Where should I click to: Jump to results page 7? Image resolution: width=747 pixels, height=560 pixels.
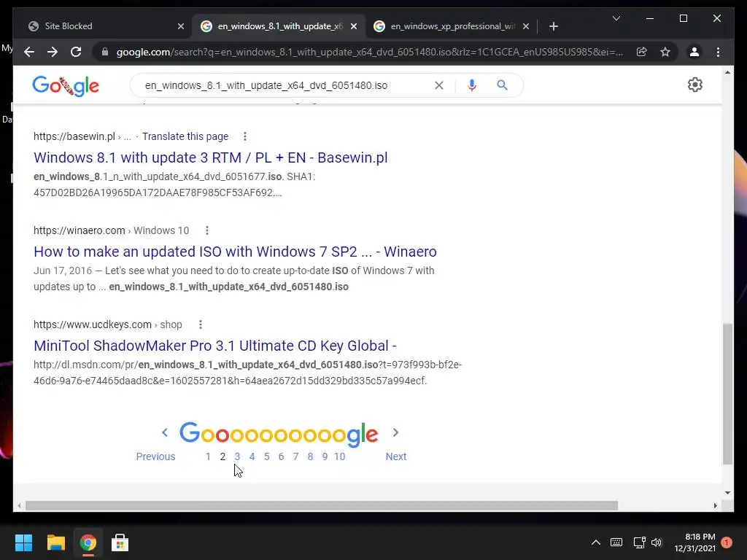pyautogui.click(x=296, y=456)
